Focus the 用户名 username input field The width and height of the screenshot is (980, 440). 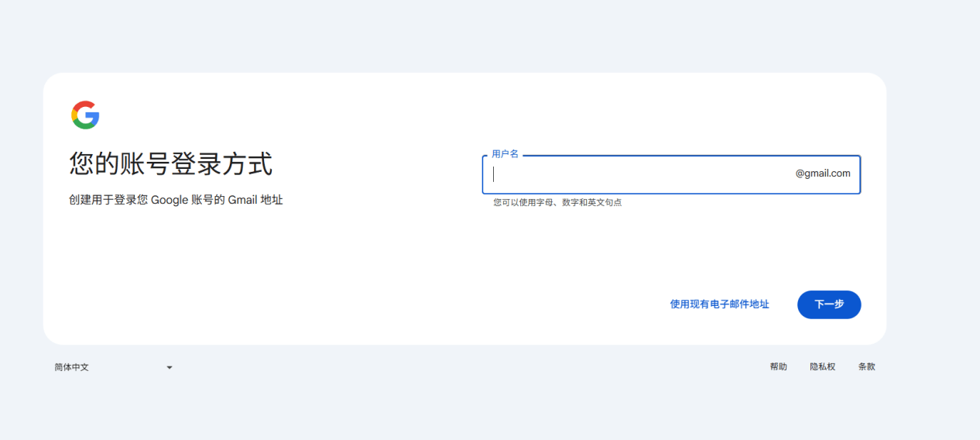(x=671, y=174)
